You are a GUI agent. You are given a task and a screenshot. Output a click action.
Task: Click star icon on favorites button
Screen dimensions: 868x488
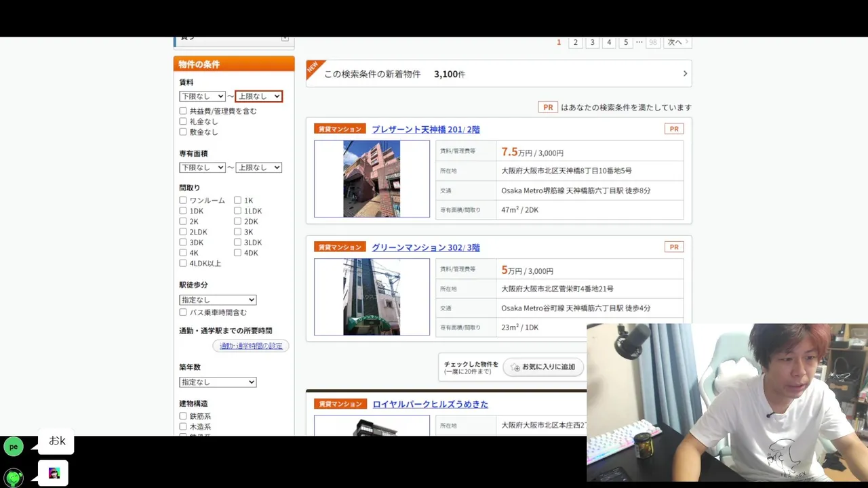pyautogui.click(x=515, y=367)
